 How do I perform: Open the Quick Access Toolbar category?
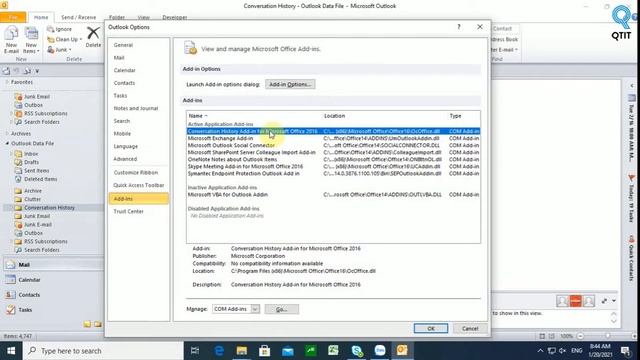point(139,185)
